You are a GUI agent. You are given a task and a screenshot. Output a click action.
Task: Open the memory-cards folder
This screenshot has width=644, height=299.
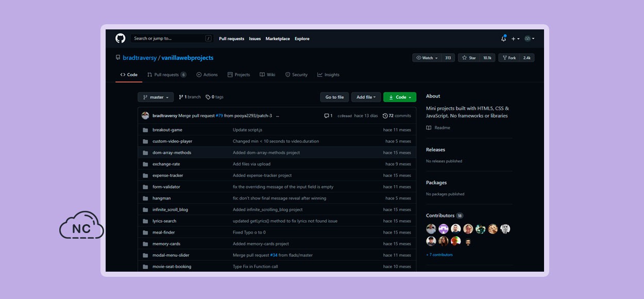click(x=166, y=244)
